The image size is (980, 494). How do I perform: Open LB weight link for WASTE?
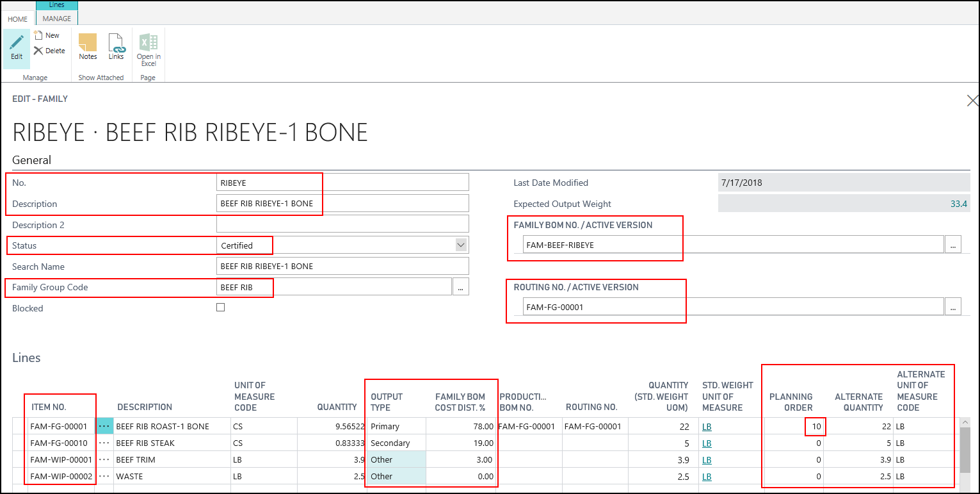point(707,476)
